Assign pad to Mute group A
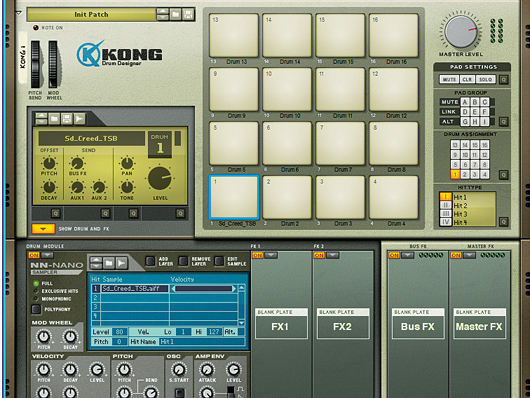This screenshot has width=530, height=398. tap(465, 102)
